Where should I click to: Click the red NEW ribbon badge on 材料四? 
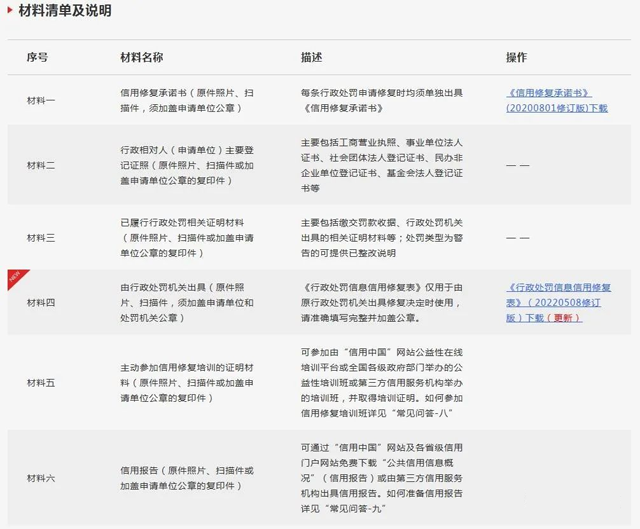pos(14,277)
